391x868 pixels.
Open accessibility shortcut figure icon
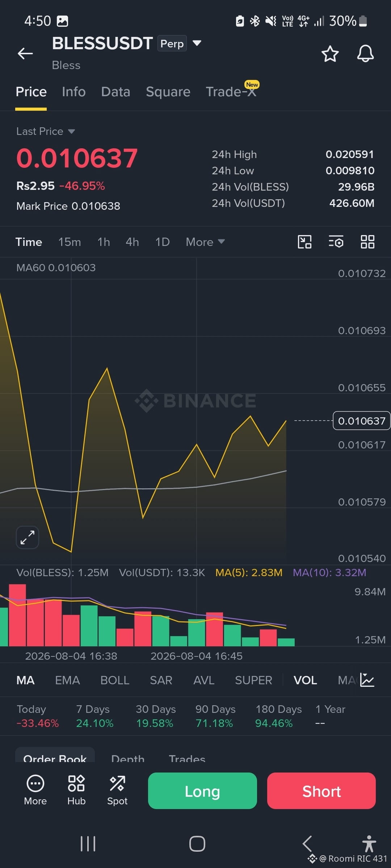369,844
